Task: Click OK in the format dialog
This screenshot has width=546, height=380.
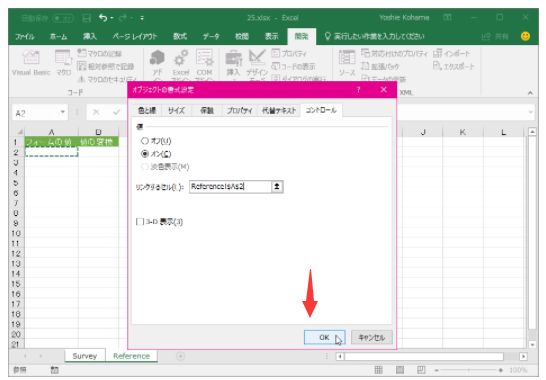Action: pos(324,337)
